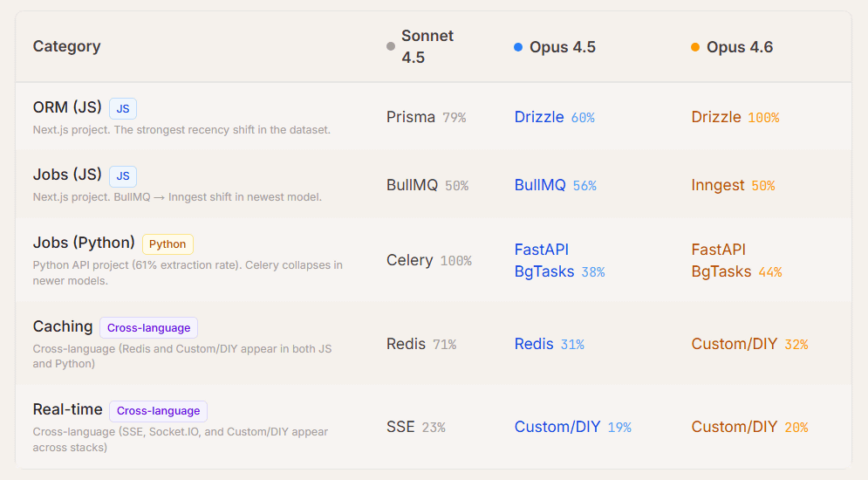Click the JS badge beside Jobs (JS)

point(123,175)
